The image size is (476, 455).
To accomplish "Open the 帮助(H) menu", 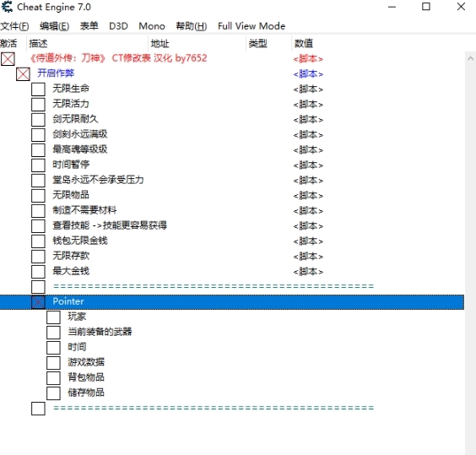I will [x=192, y=26].
